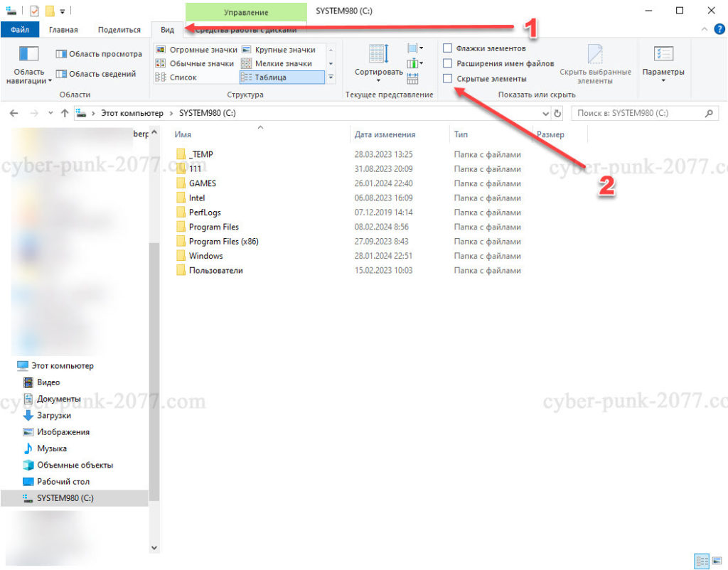
Task: Open recent locations dropdown next to forward arrow
Action: click(x=50, y=113)
